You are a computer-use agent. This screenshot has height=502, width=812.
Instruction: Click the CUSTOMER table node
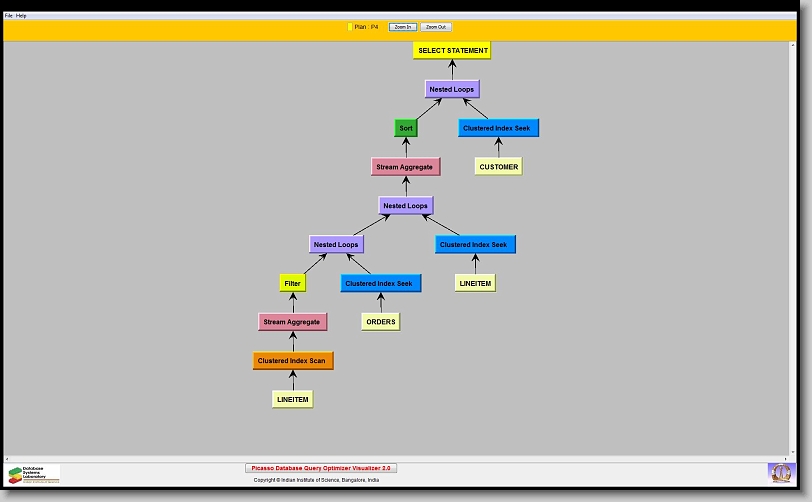[498, 167]
